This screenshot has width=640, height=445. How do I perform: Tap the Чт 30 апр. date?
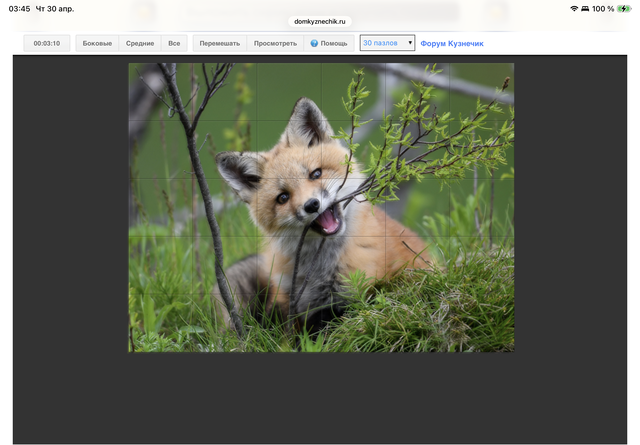click(55, 8)
